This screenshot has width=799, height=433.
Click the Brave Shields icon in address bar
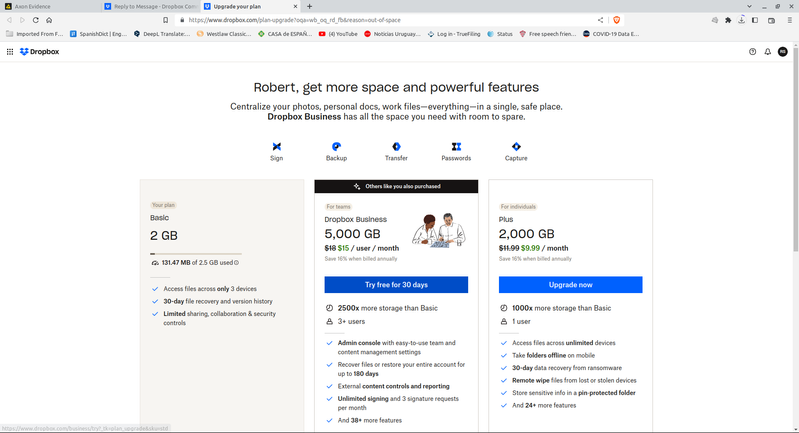(x=616, y=20)
